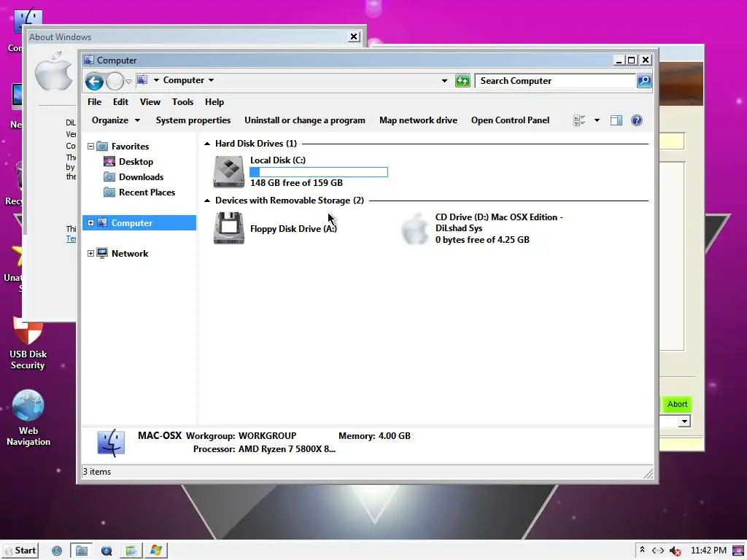Expand the Network tree node
Screen dimensions: 747x560
(x=90, y=253)
